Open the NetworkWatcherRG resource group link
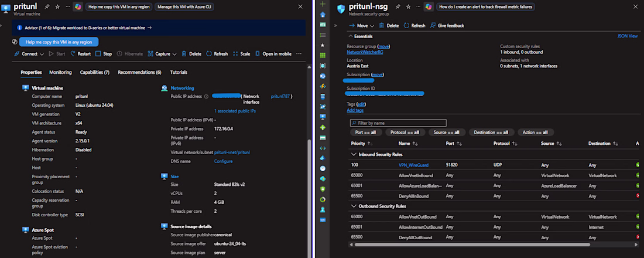 tap(365, 52)
